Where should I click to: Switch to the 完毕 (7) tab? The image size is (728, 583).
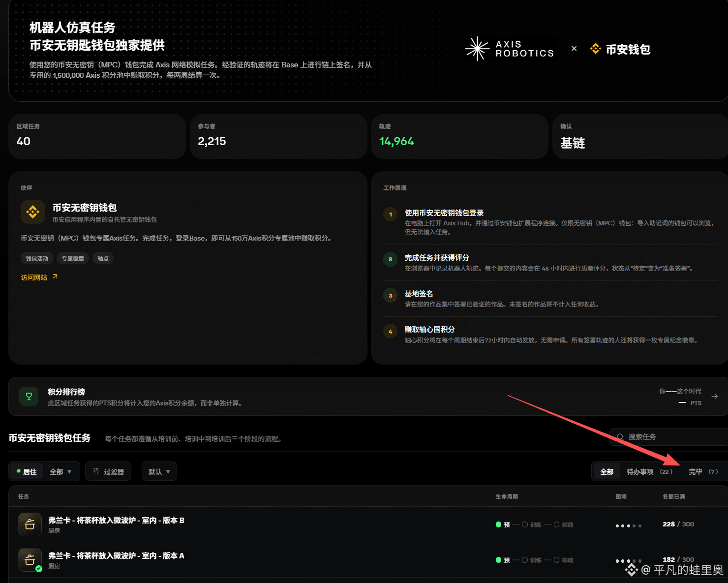pyautogui.click(x=703, y=471)
